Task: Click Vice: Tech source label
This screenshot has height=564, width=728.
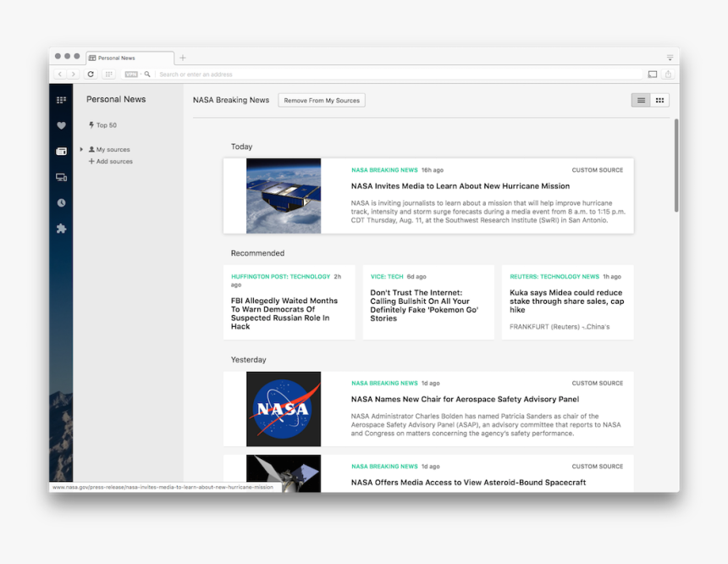Action: tap(387, 276)
